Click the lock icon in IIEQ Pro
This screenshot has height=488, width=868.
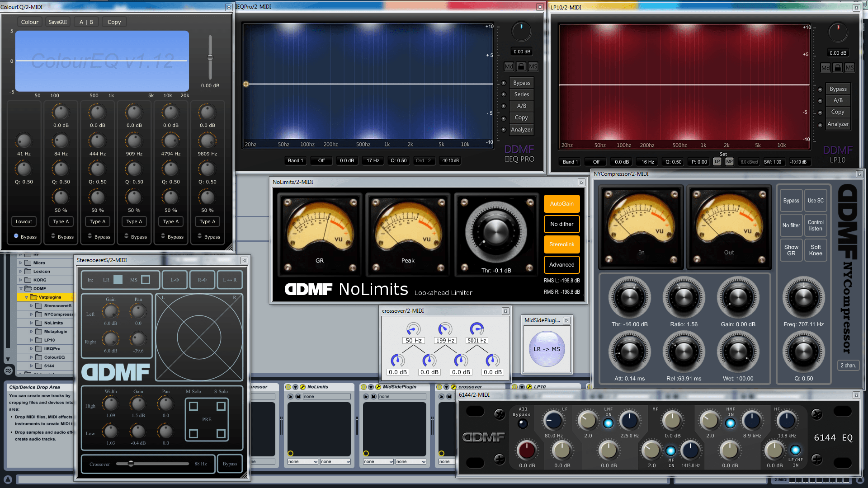coord(521,66)
